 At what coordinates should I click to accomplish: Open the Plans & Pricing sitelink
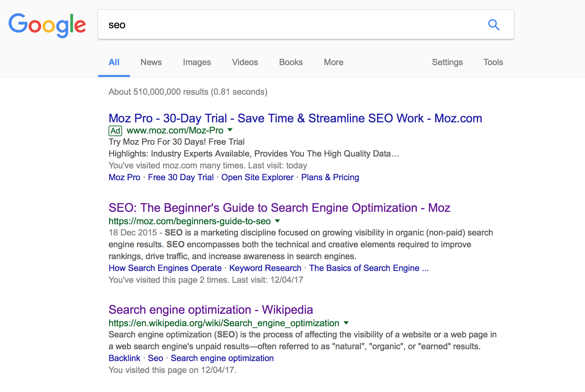(x=330, y=177)
